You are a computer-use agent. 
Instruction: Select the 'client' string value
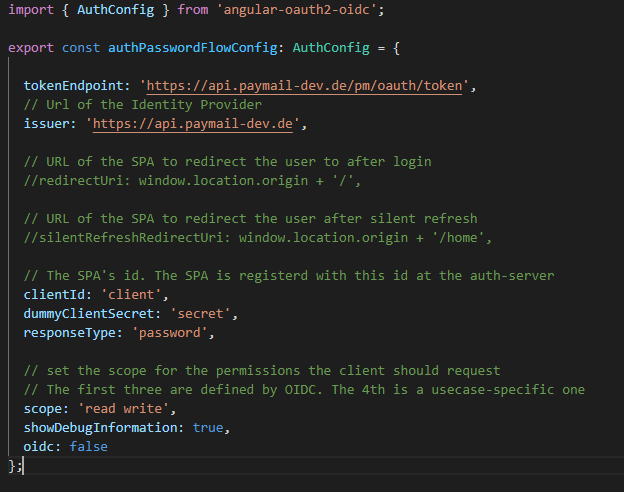coord(131,295)
